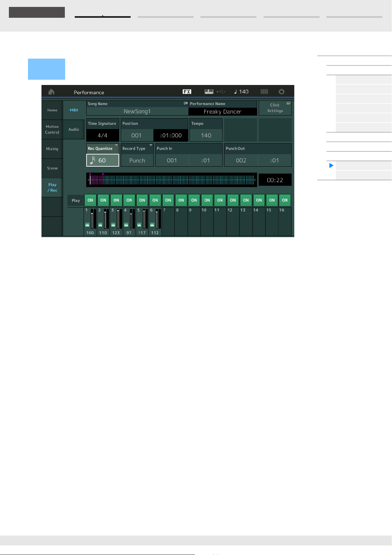Viewport: 392px width, 555px height.
Task: Open the Motion Control tab
Action: [x=52, y=129]
